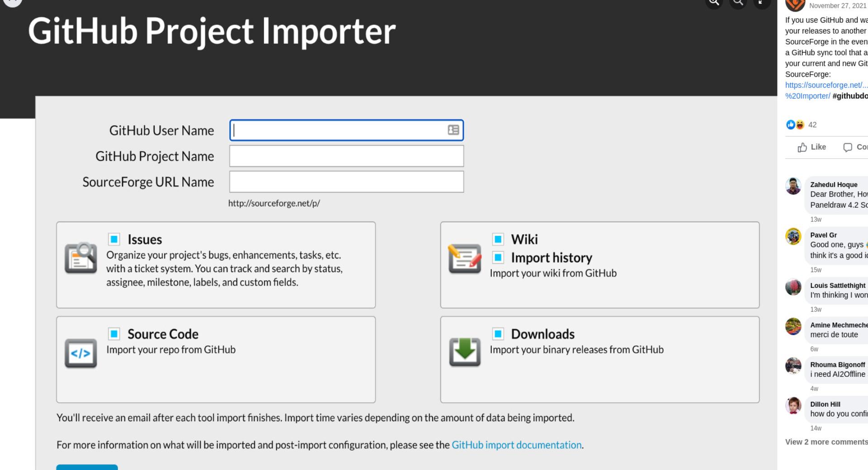Screen dimensions: 868x470
Task: Toggle fullscreen mode using arrow icon
Action: 762,2
